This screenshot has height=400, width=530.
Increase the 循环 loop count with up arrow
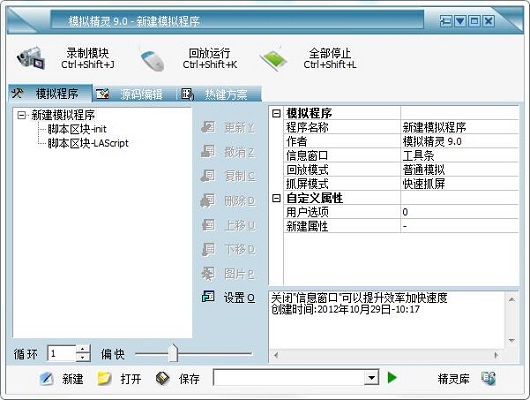(83, 349)
